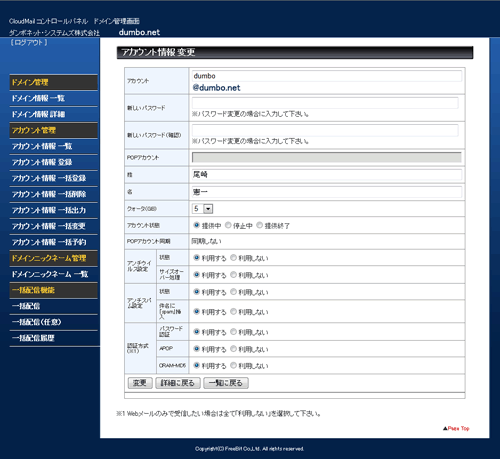Viewport: 500px width, 459px height.
Task: Disable antispam status with 利用しない
Action: [233, 292]
